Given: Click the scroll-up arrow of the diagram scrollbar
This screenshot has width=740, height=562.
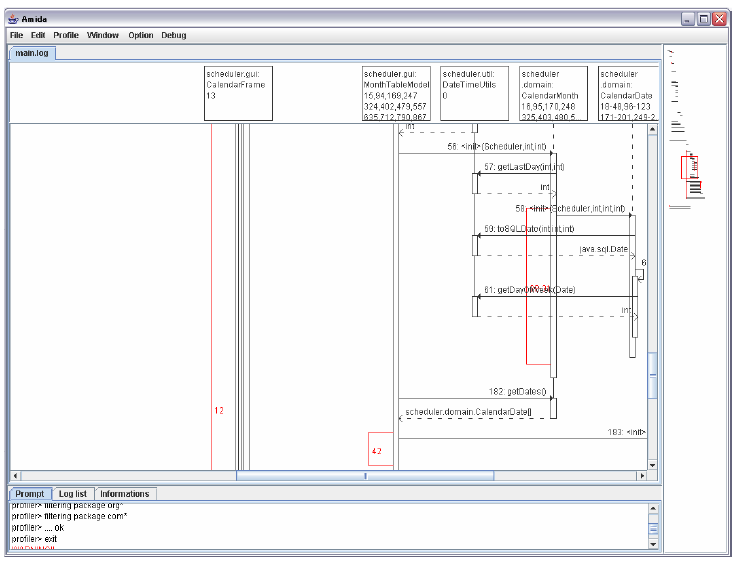Looking at the screenshot, I should 653,130.
